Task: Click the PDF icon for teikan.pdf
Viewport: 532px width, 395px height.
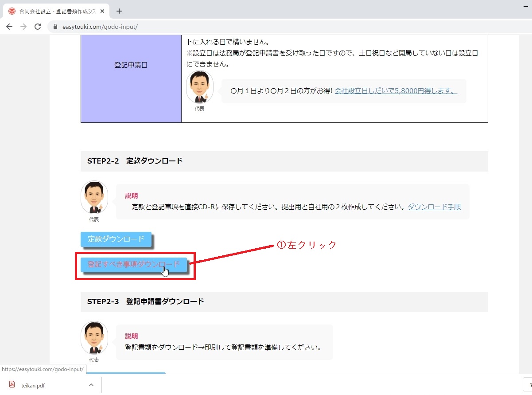Action: pos(12,385)
